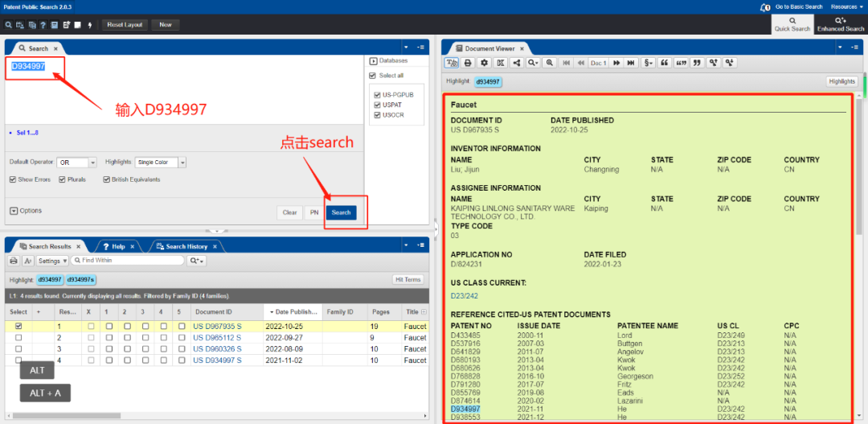Open the Highlights Single Color dropdown
The width and height of the screenshot is (868, 424).
click(x=161, y=163)
